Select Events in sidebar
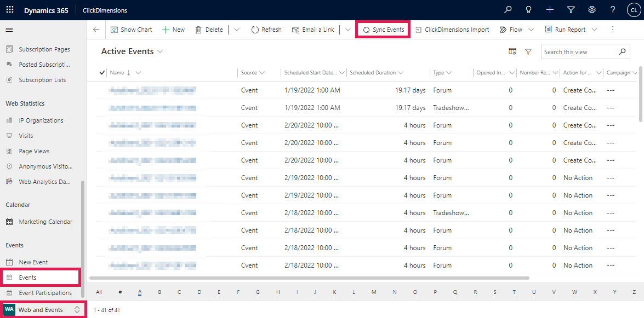Screen dimensions: 644x318 tap(40, 277)
